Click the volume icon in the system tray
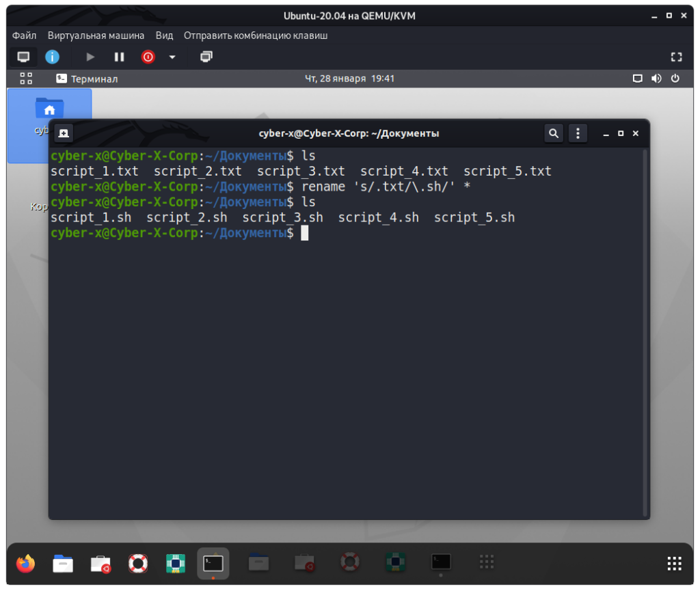700x591 pixels. pyautogui.click(x=656, y=79)
